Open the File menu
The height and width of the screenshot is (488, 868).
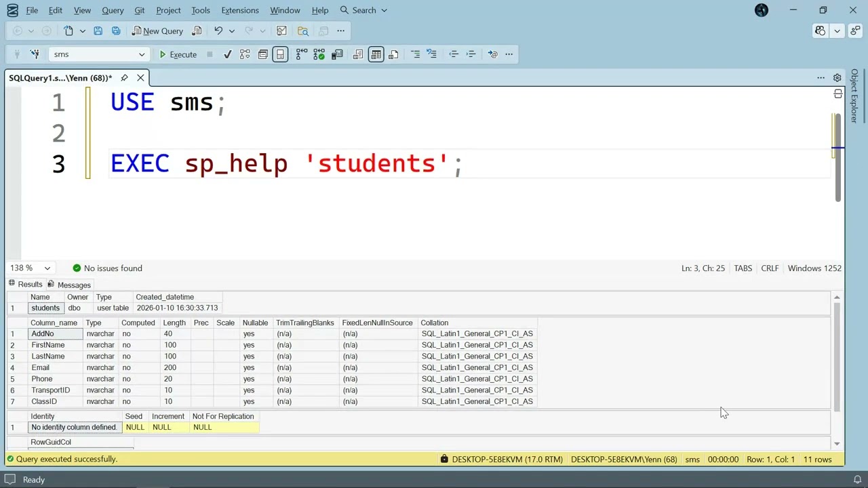click(32, 10)
